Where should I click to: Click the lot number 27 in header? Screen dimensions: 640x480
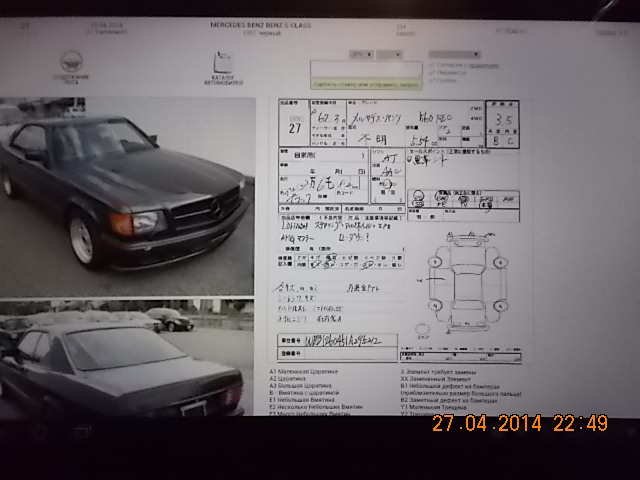tap(25, 26)
